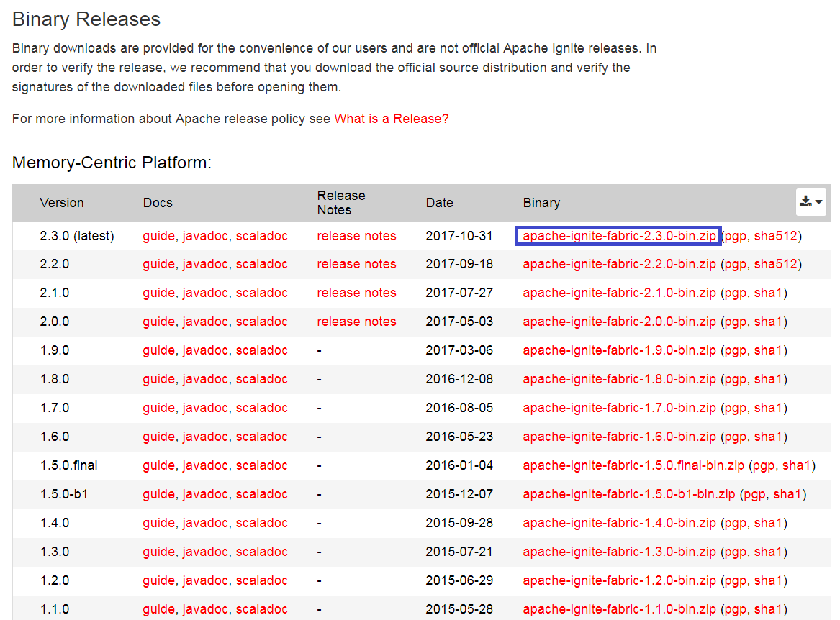Download apache-ignite-fabric-1.5.0-b1-bin.zip
This screenshot has width=840, height=620.
629,494
